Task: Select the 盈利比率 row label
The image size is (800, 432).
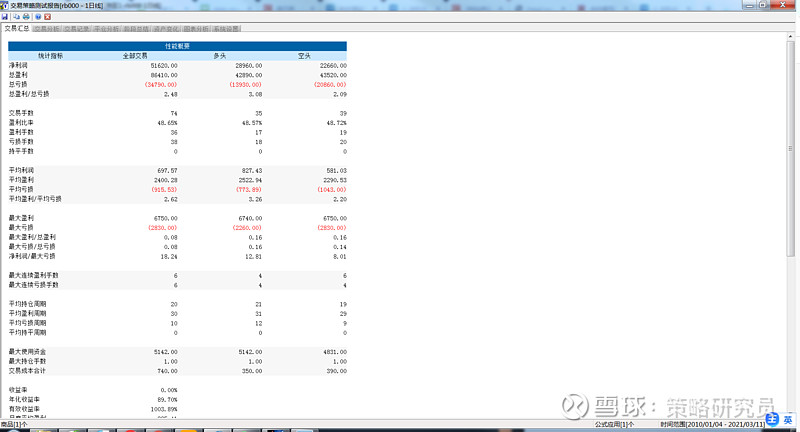Action: tap(21, 122)
